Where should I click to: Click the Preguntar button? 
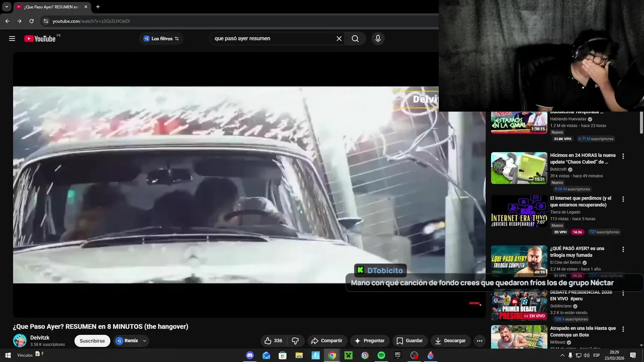370,341
